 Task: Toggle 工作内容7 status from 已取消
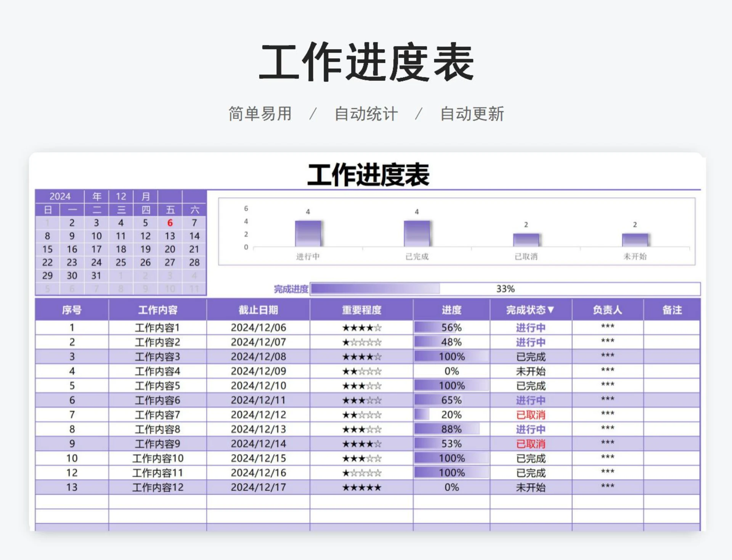click(531, 414)
